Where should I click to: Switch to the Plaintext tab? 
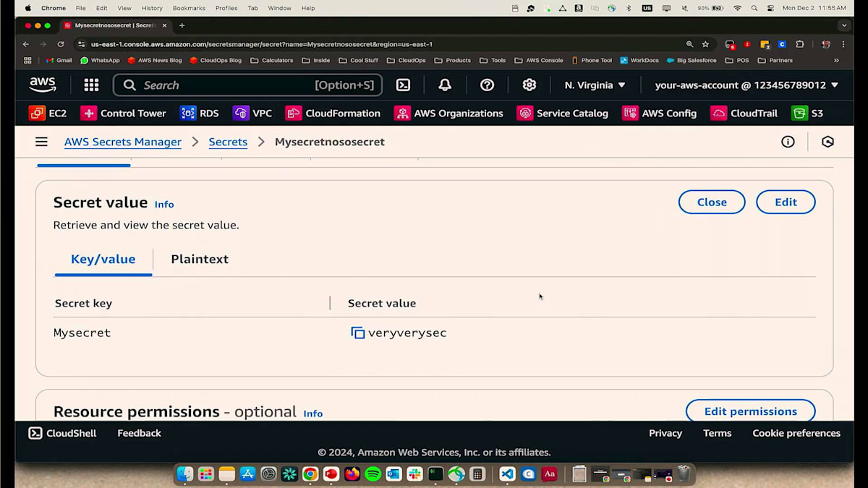coord(200,259)
